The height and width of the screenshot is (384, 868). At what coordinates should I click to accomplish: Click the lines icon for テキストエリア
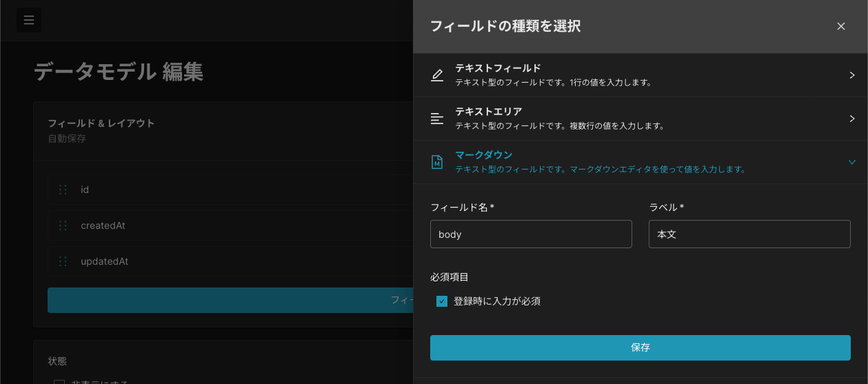click(437, 119)
